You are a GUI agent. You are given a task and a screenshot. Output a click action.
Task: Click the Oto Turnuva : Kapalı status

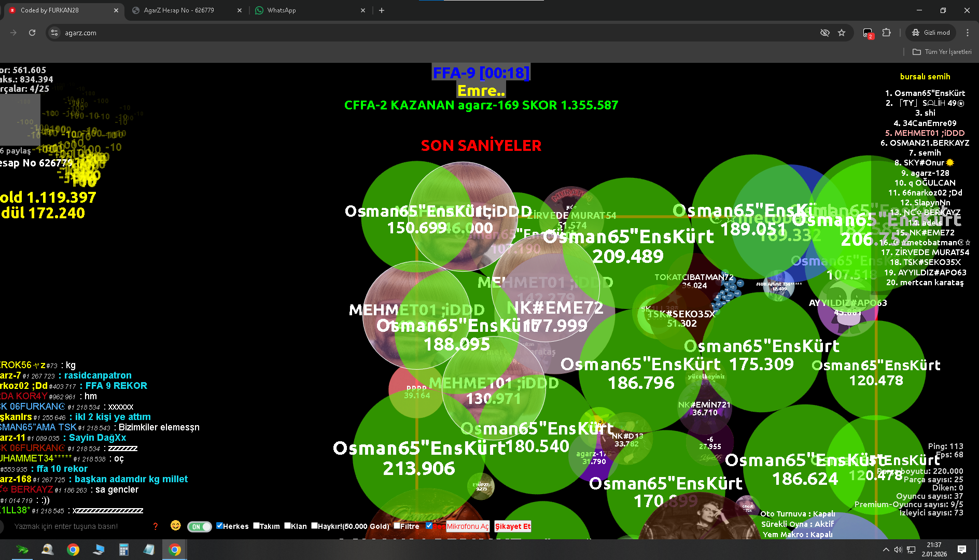[798, 514]
